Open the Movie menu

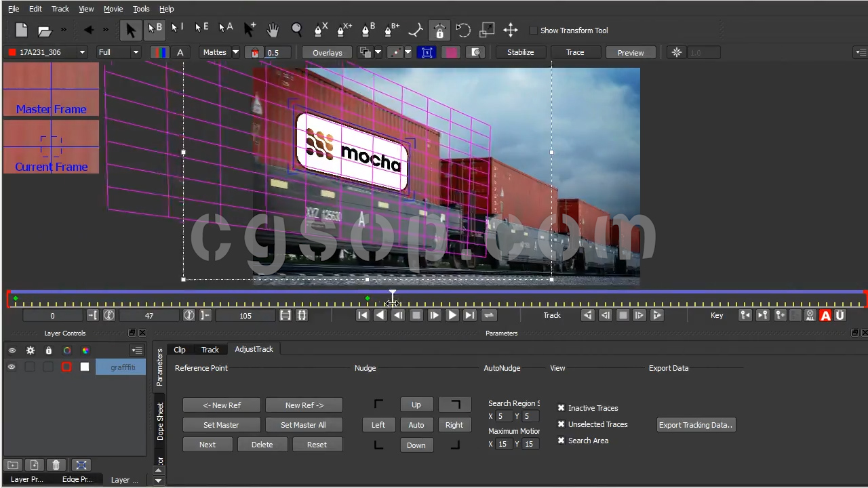113,9
